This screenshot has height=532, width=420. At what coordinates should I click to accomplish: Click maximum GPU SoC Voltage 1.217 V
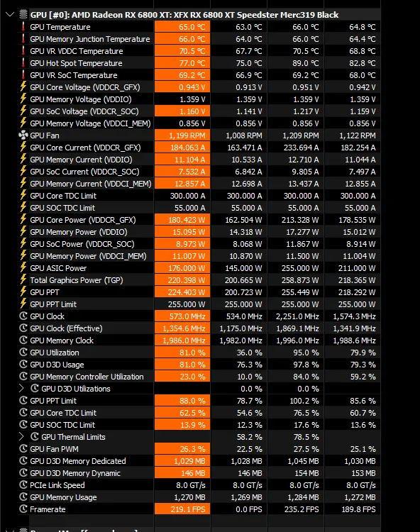coord(306,111)
